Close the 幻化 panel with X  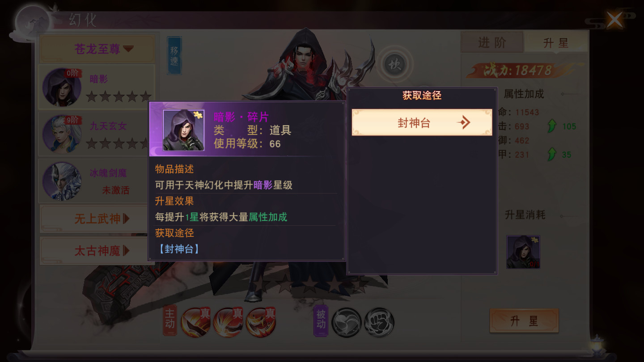[x=614, y=19]
